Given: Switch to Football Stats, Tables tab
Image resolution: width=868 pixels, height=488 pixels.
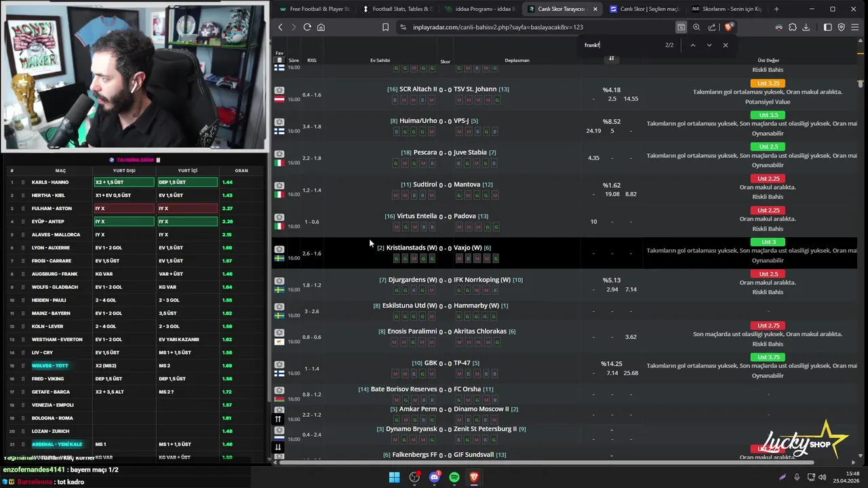Looking at the screenshot, I should (397, 9).
